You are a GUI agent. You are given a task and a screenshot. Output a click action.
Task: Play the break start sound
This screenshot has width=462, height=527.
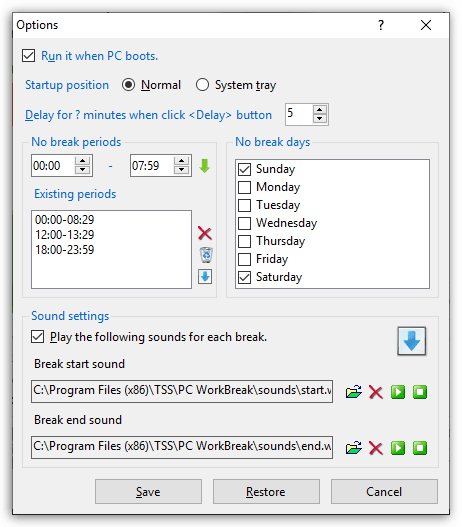[x=398, y=392]
